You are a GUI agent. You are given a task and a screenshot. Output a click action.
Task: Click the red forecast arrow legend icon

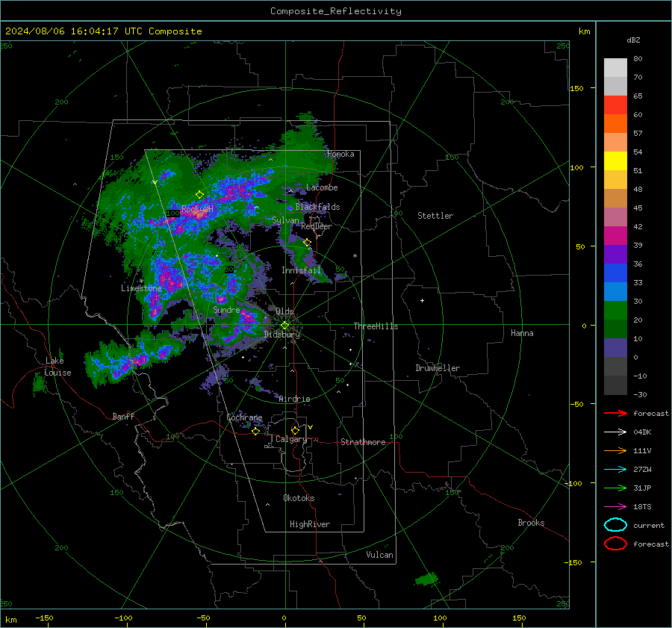615,413
